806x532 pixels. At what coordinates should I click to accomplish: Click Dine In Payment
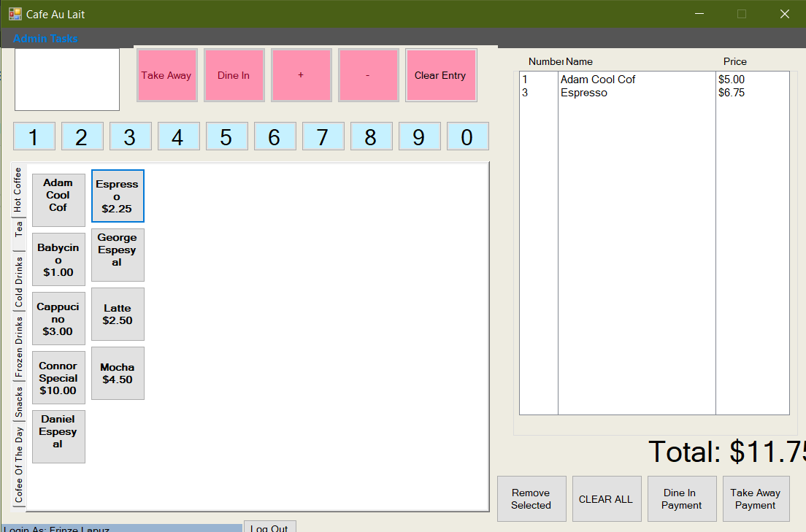(x=681, y=498)
